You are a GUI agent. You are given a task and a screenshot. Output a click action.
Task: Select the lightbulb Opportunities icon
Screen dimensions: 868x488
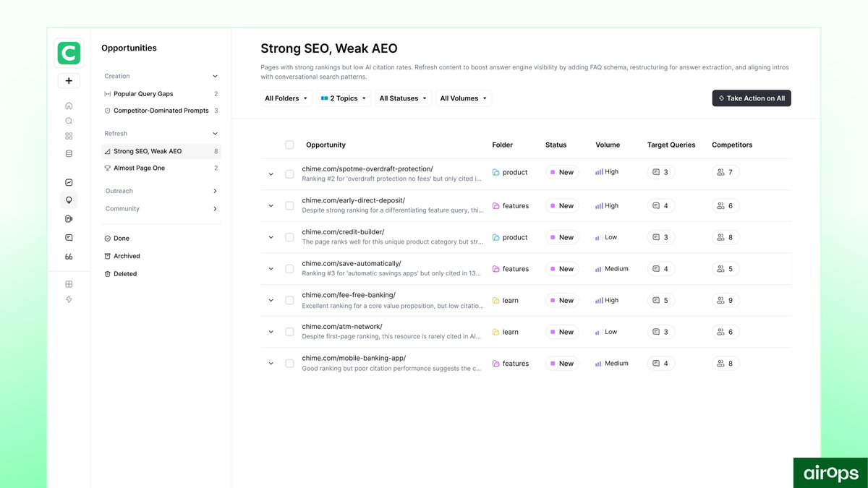(x=69, y=200)
